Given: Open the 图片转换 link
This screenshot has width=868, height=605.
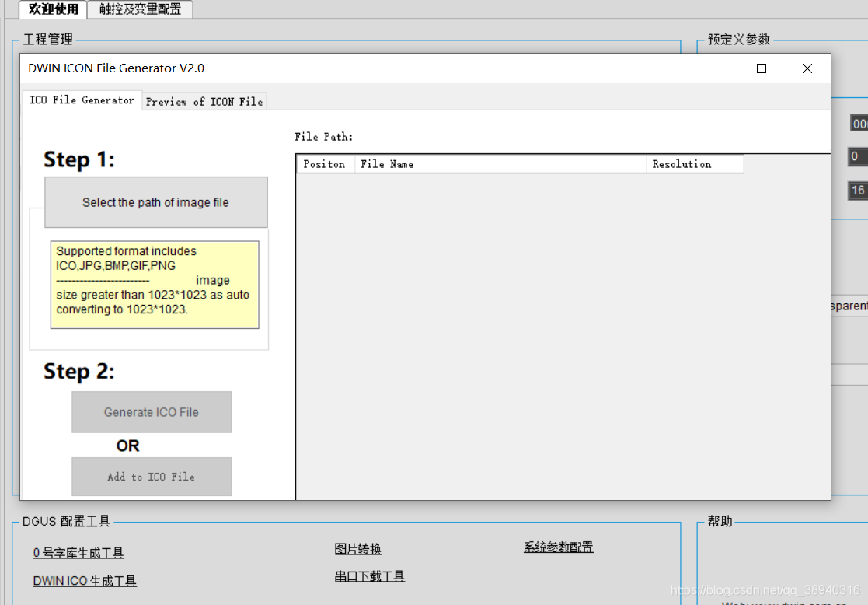Looking at the screenshot, I should click(357, 548).
